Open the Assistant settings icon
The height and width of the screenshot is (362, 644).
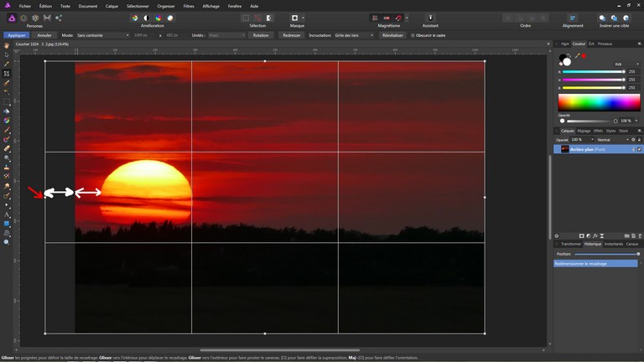[x=430, y=18]
